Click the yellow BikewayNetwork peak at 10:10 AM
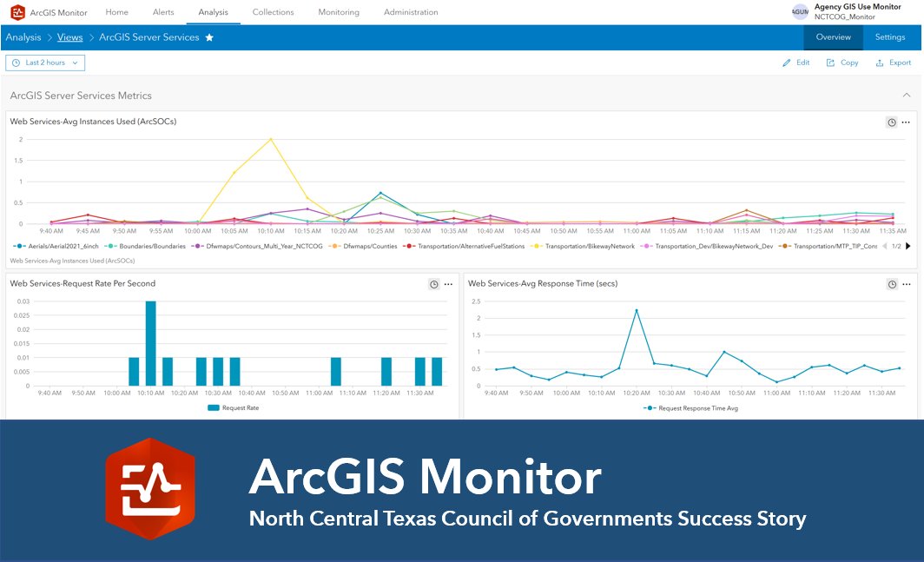The width and height of the screenshot is (924, 562). 271,139
